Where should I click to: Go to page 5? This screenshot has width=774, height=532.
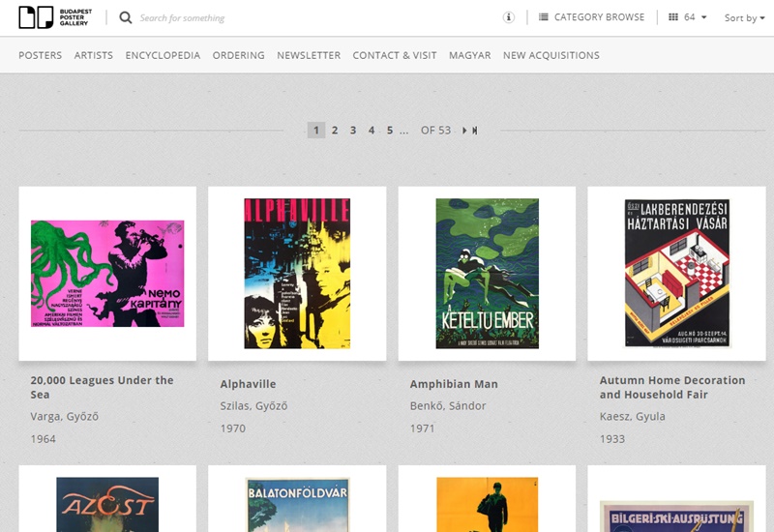pos(390,131)
